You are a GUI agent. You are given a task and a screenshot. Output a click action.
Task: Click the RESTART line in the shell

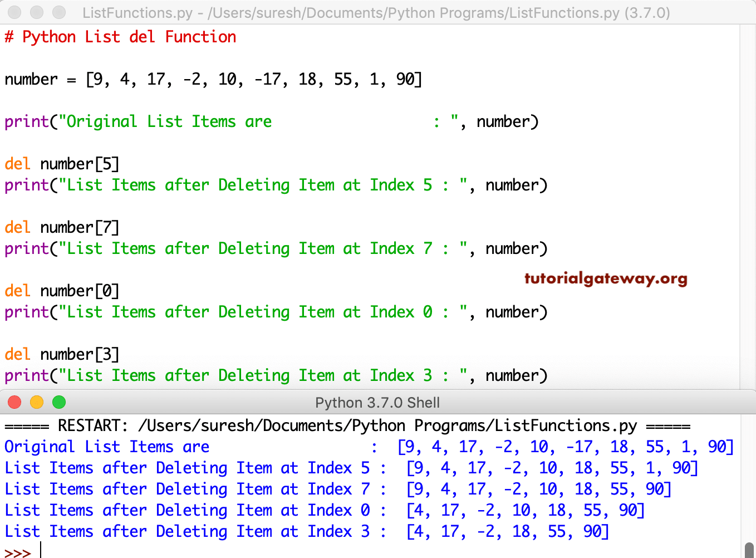pyautogui.click(x=347, y=426)
